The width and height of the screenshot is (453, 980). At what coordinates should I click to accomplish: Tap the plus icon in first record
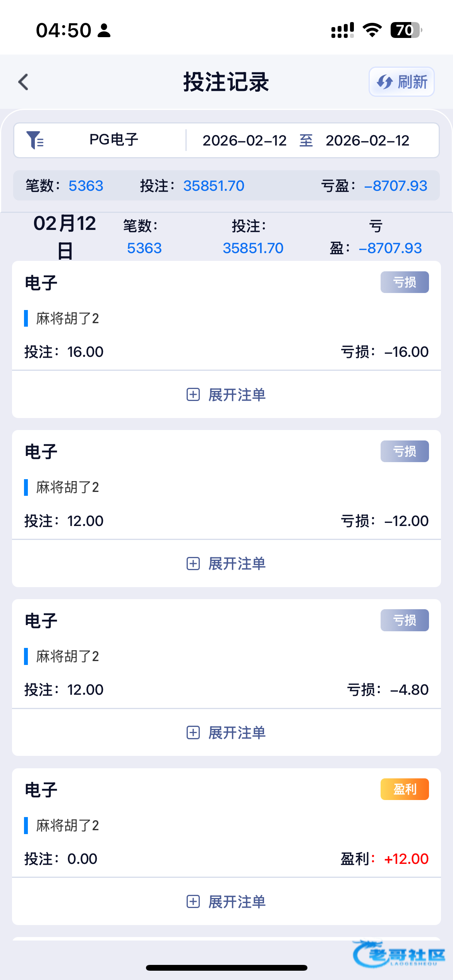pyautogui.click(x=193, y=395)
